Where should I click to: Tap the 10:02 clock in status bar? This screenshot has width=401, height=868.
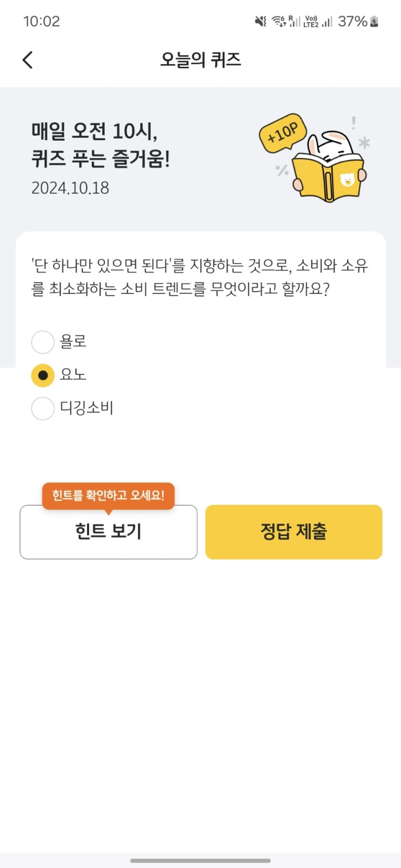(x=42, y=22)
